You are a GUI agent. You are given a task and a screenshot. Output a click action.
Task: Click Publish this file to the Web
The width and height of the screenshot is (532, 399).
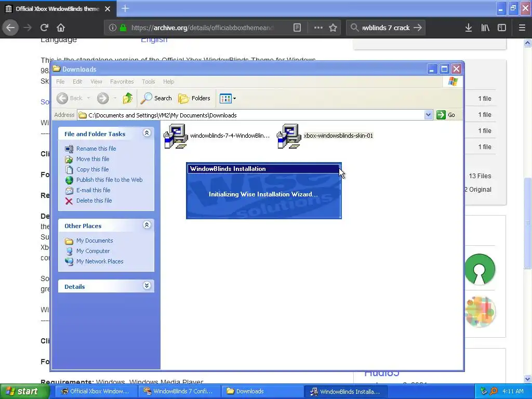109,180
